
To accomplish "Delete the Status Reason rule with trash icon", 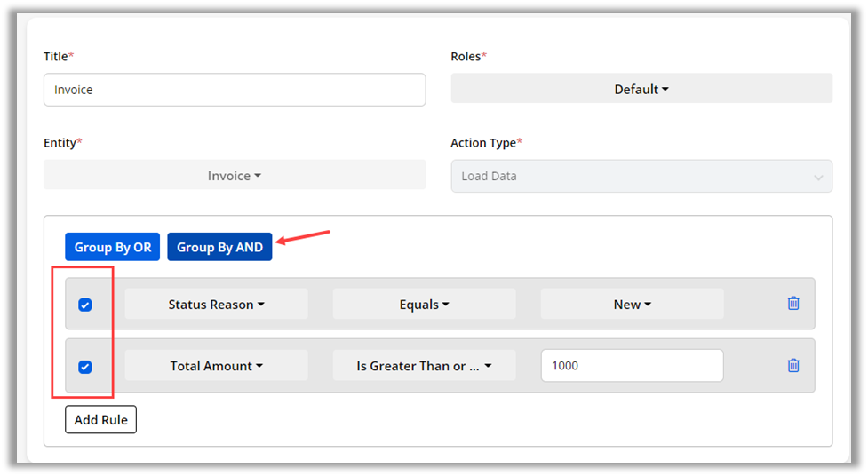I will (793, 304).
